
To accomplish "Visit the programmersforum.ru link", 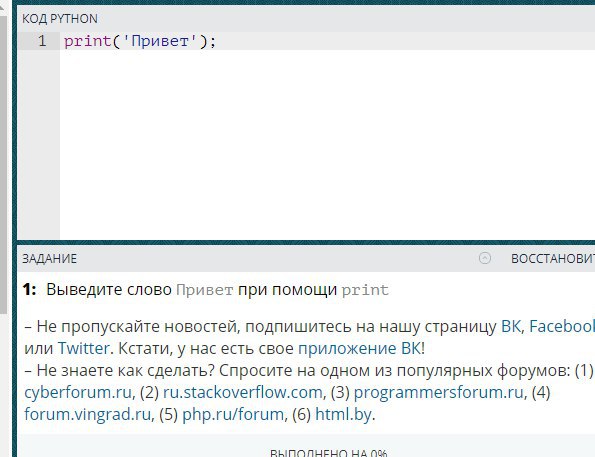I will 439,392.
